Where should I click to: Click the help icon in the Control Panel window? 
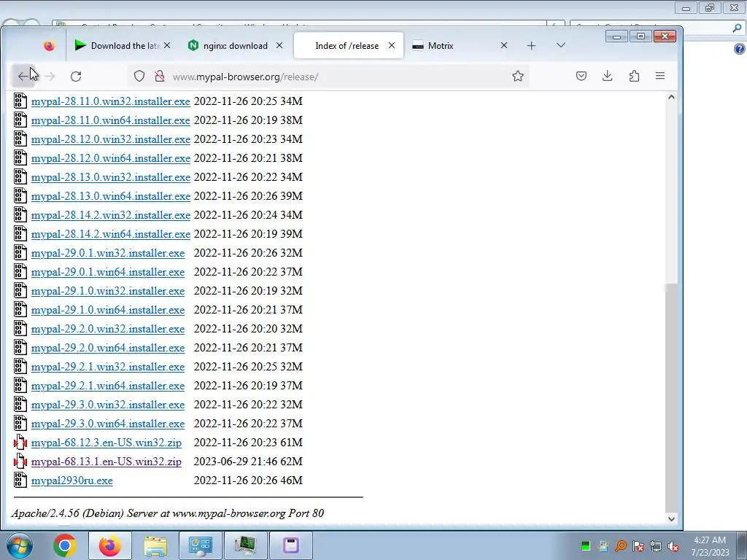click(740, 49)
